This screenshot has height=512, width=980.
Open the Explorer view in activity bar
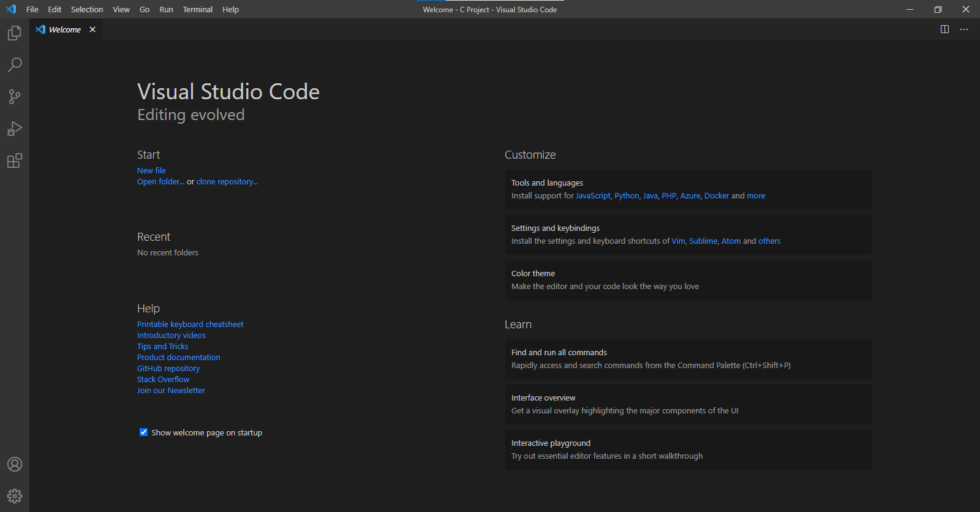pyautogui.click(x=15, y=33)
